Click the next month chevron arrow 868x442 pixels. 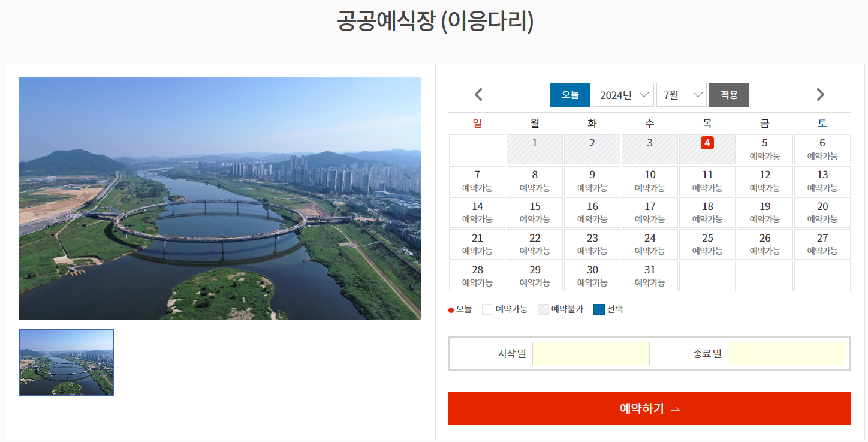[820, 94]
